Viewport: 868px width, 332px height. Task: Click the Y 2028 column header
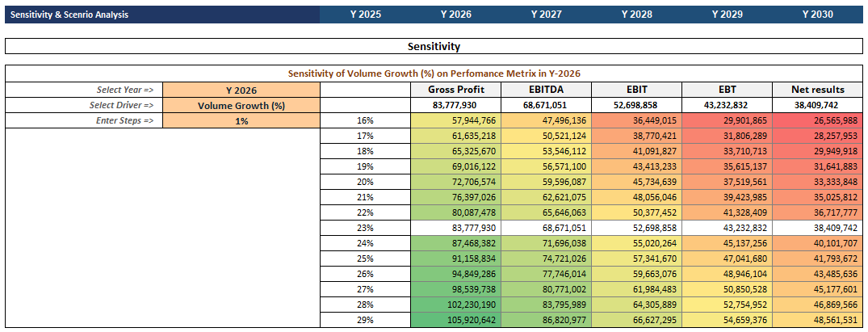coord(636,15)
